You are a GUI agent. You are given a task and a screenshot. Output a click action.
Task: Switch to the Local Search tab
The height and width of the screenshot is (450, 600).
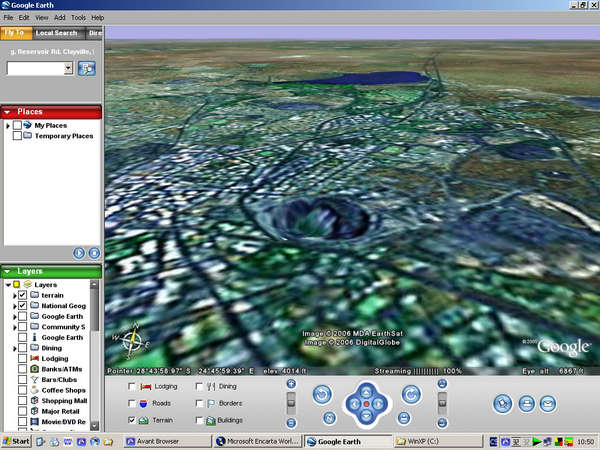tap(57, 33)
